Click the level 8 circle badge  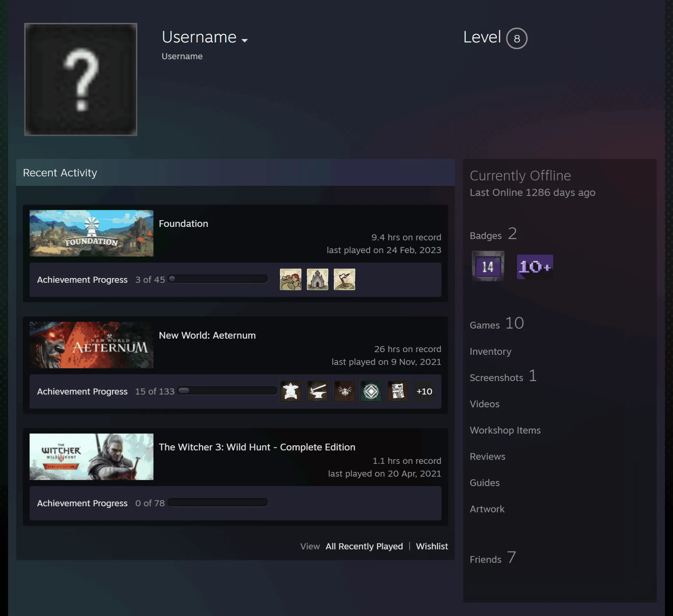517,38
